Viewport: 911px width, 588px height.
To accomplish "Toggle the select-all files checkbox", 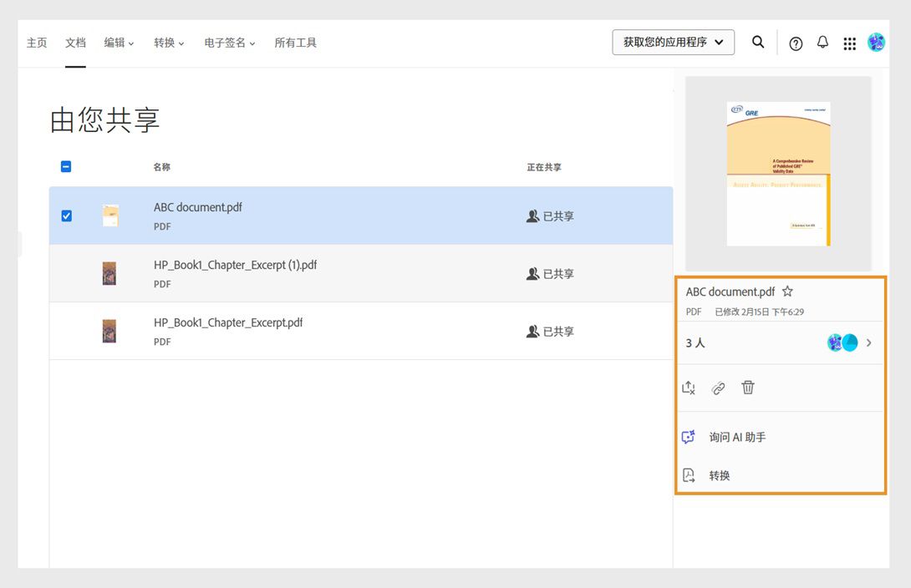I will (x=66, y=166).
